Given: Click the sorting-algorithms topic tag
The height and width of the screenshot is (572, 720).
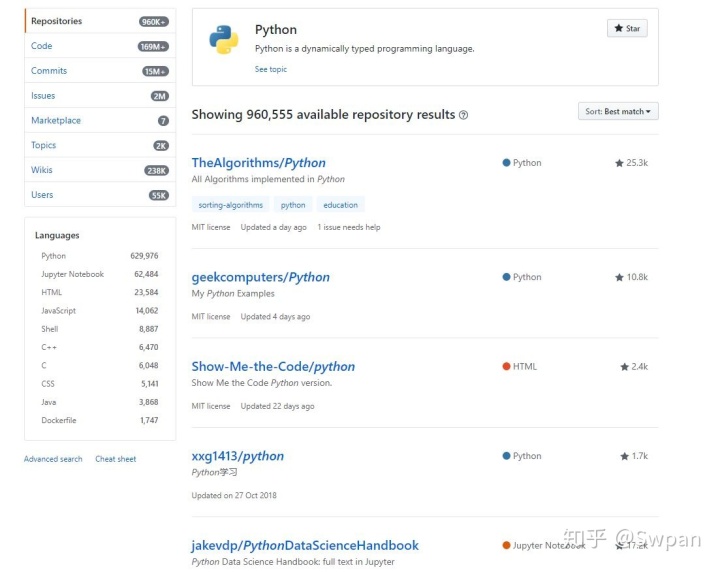Looking at the screenshot, I should coord(231,205).
